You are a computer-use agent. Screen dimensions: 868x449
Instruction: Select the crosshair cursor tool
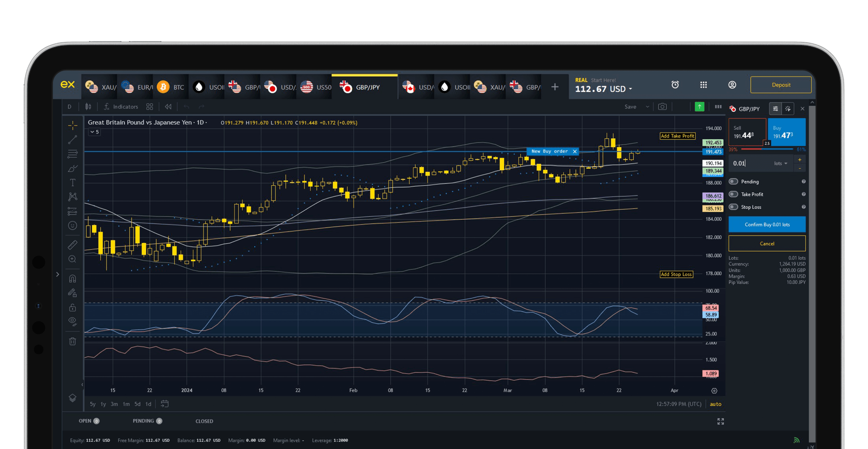point(72,125)
